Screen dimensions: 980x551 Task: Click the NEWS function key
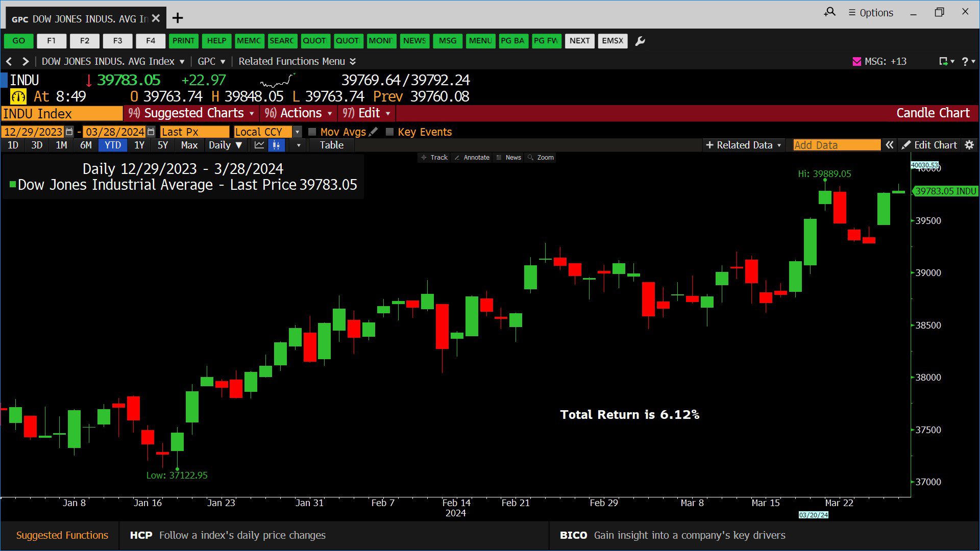click(414, 41)
